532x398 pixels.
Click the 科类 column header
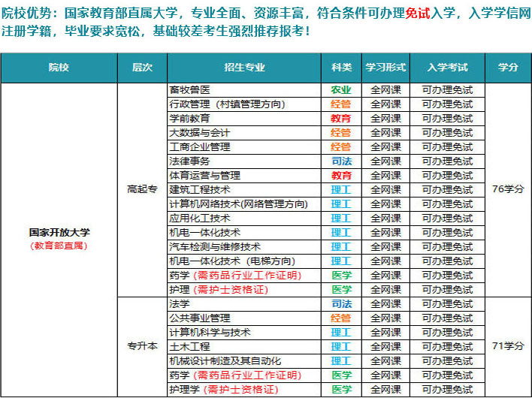click(341, 68)
